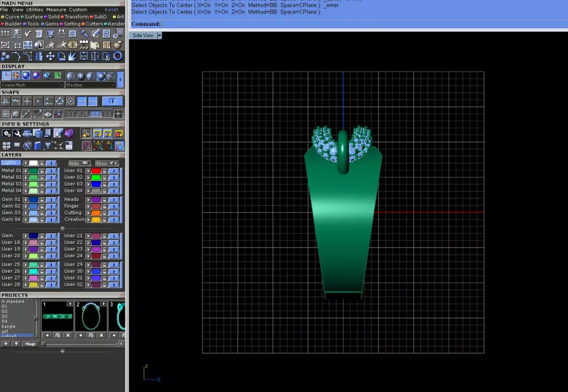The image size is (568, 392).
Task: Toggle the Display panel on/off switch
Action: (120, 80)
